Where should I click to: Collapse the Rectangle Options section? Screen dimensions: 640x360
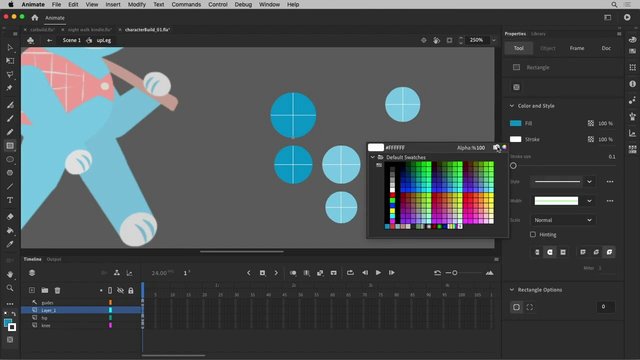(x=511, y=290)
